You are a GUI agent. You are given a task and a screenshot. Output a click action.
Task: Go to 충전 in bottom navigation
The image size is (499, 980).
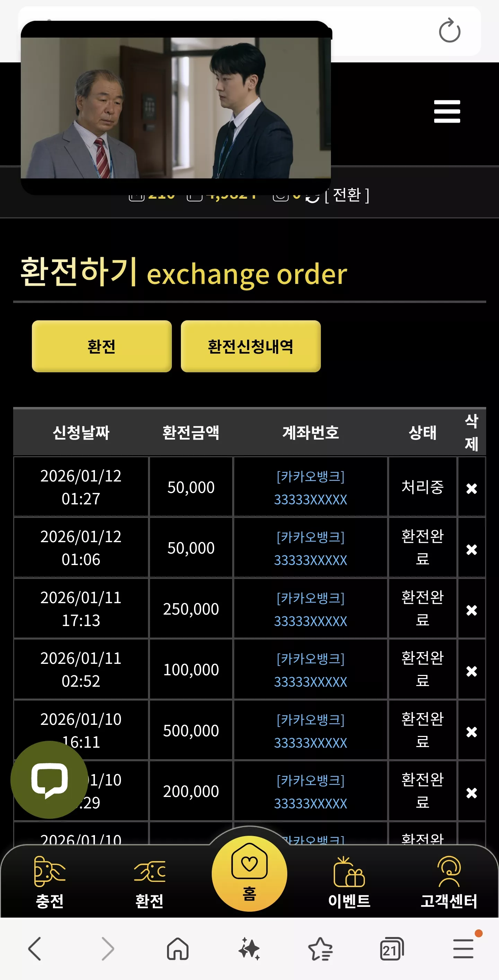50,882
